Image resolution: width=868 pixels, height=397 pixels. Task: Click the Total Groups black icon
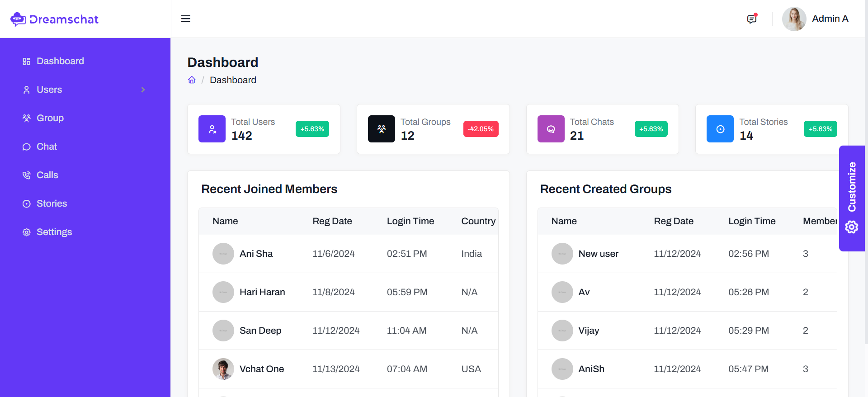coord(382,129)
